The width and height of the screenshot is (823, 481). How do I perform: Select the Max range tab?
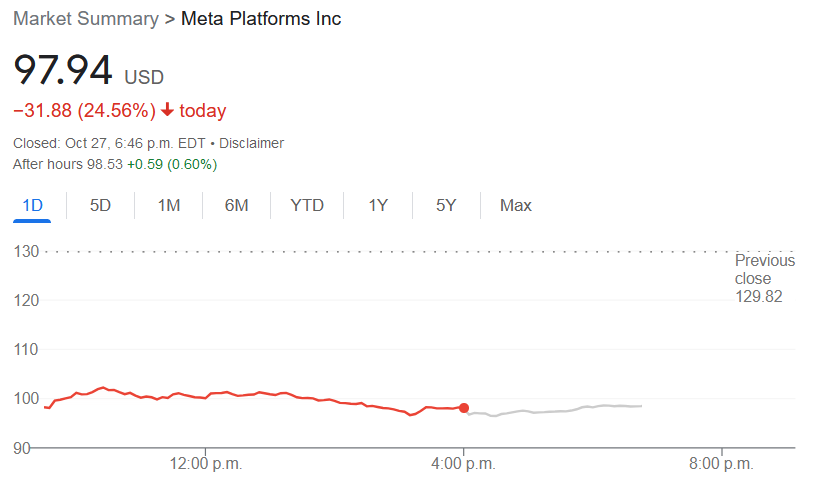click(x=515, y=205)
